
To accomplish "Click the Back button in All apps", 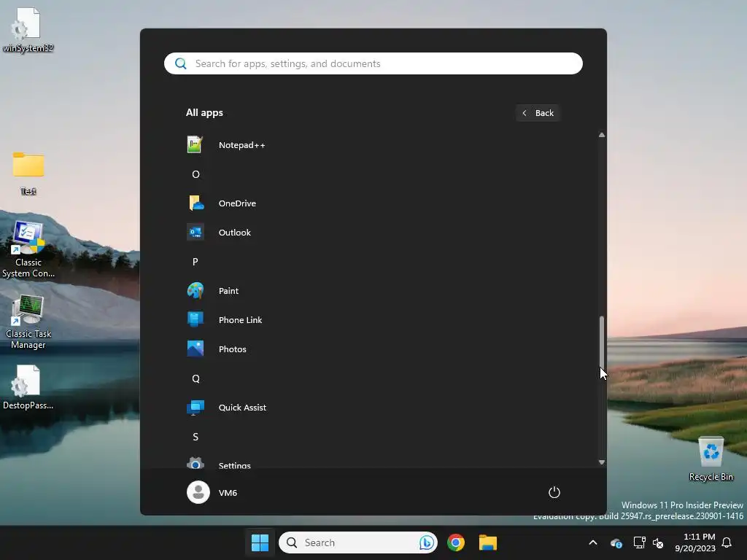I will (538, 113).
